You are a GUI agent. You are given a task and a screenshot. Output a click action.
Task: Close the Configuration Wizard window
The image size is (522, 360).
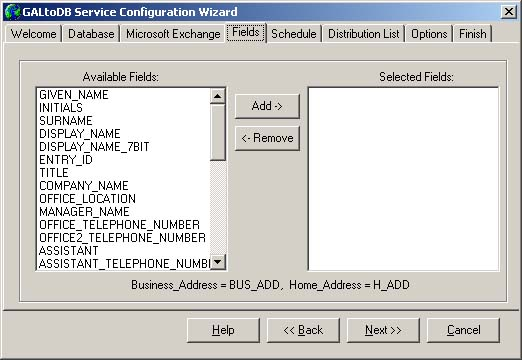pos(509,12)
